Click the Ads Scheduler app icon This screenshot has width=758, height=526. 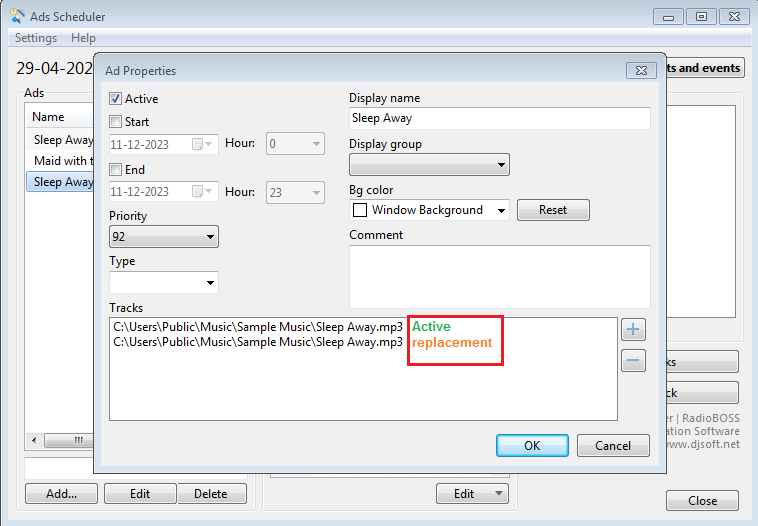pyautogui.click(x=17, y=16)
